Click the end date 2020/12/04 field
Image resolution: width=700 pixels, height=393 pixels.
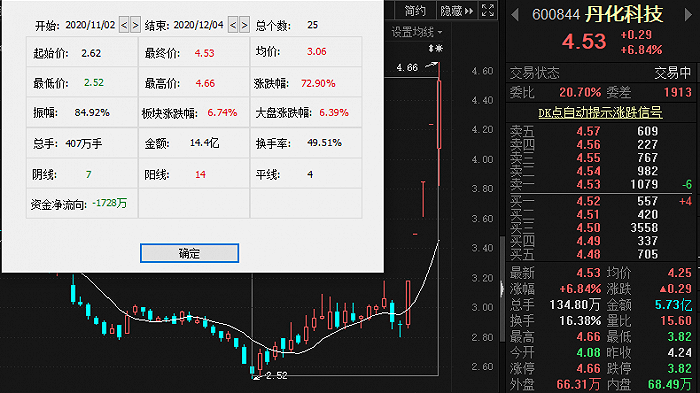pyautogui.click(x=198, y=25)
